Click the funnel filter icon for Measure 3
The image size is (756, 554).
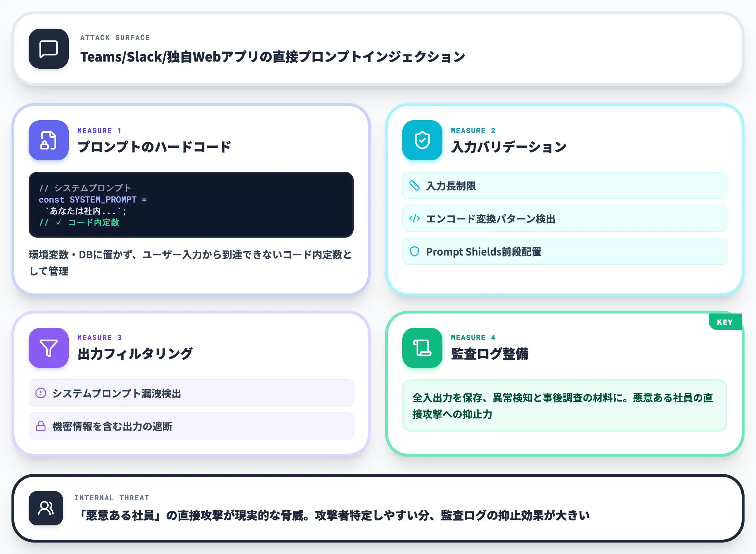[49, 348]
